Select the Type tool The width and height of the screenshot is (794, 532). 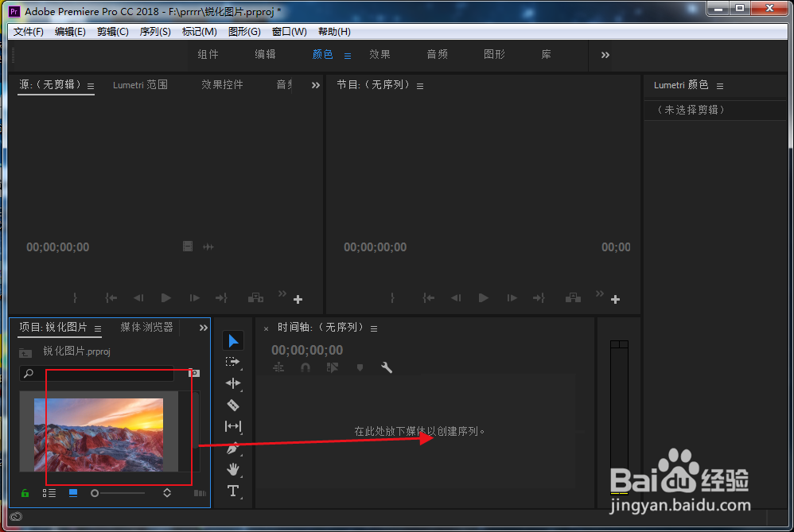233,491
